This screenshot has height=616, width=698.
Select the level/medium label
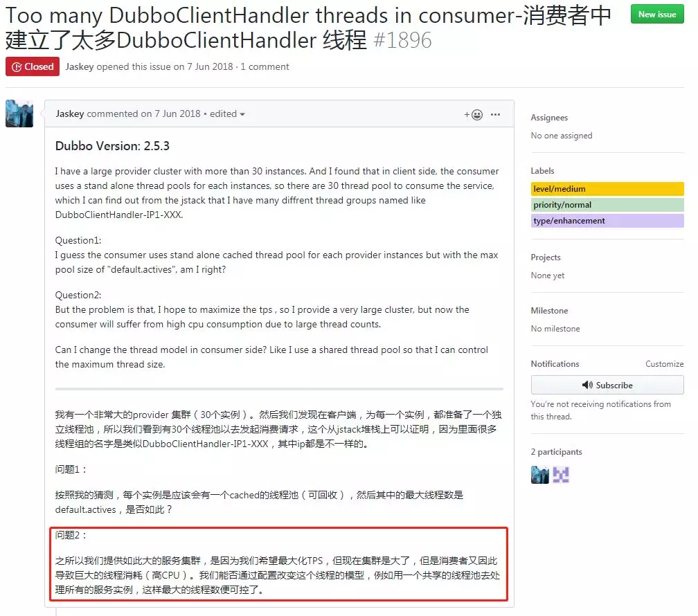pyautogui.click(x=607, y=189)
